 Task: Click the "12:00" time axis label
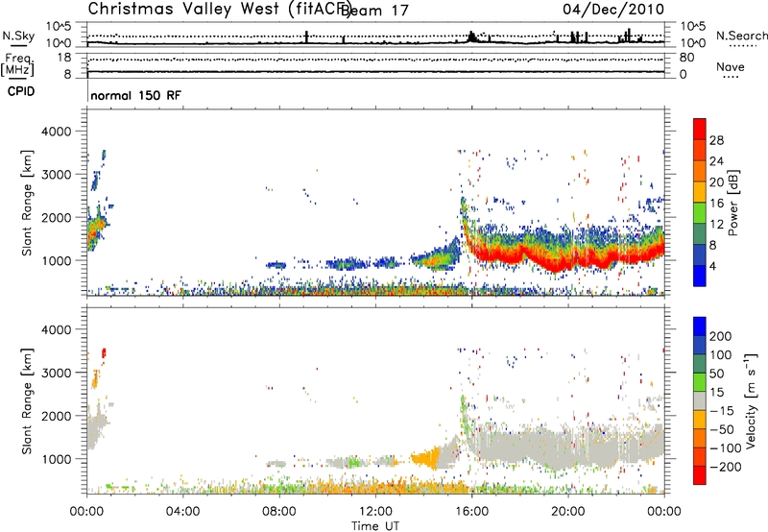(x=375, y=512)
